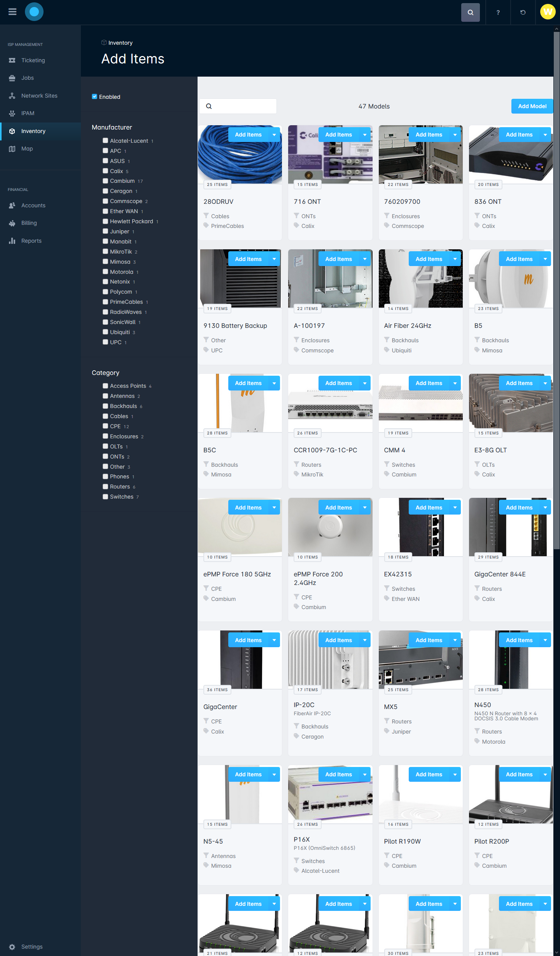Check the Ubiquiti manufacturer filter
Screen dimensions: 560x956
[x=105, y=332]
